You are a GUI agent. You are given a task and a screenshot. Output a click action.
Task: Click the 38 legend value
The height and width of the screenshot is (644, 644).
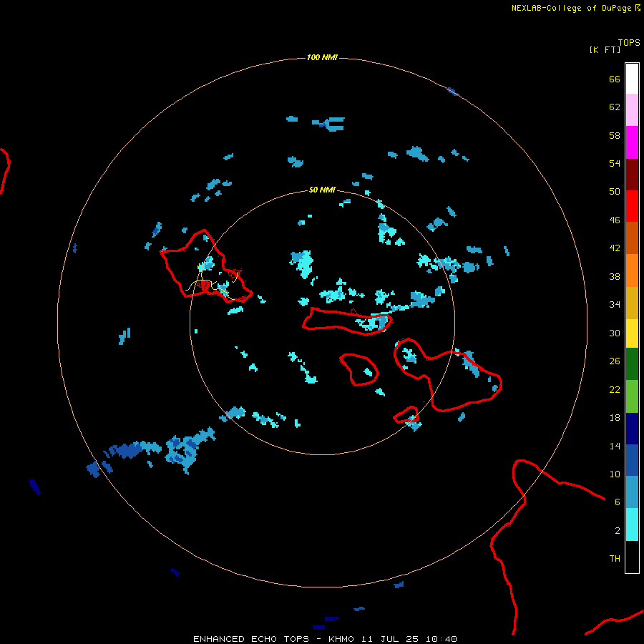click(615, 276)
